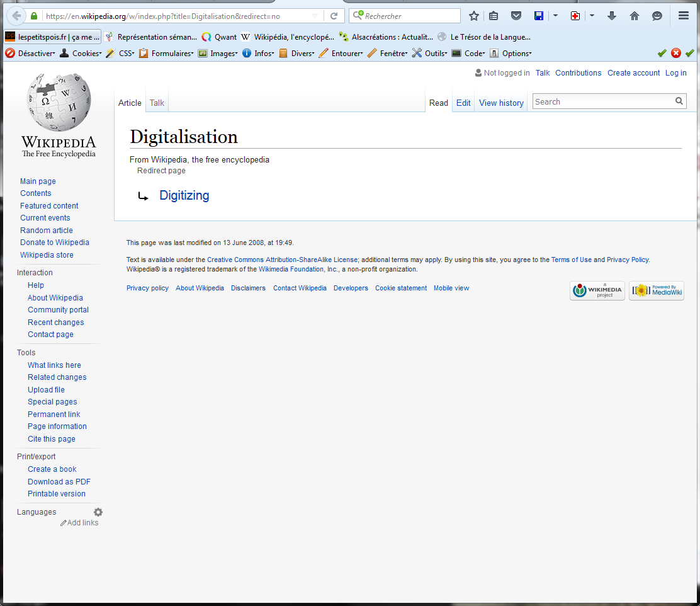Click the bookmark star icon in toolbar

474,16
